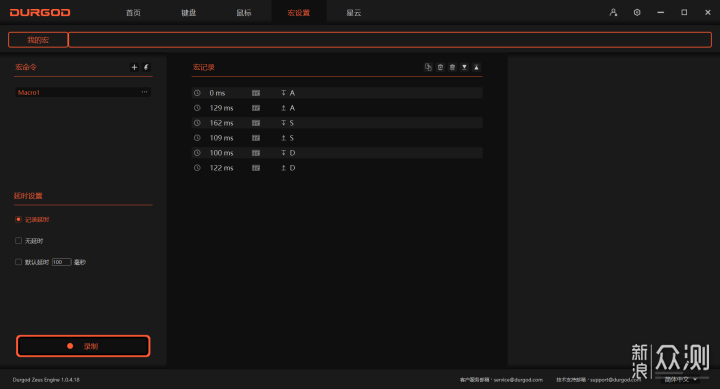This screenshot has width=720, height=389.
Task: Switch to the 首页 tab
Action: (x=133, y=12)
